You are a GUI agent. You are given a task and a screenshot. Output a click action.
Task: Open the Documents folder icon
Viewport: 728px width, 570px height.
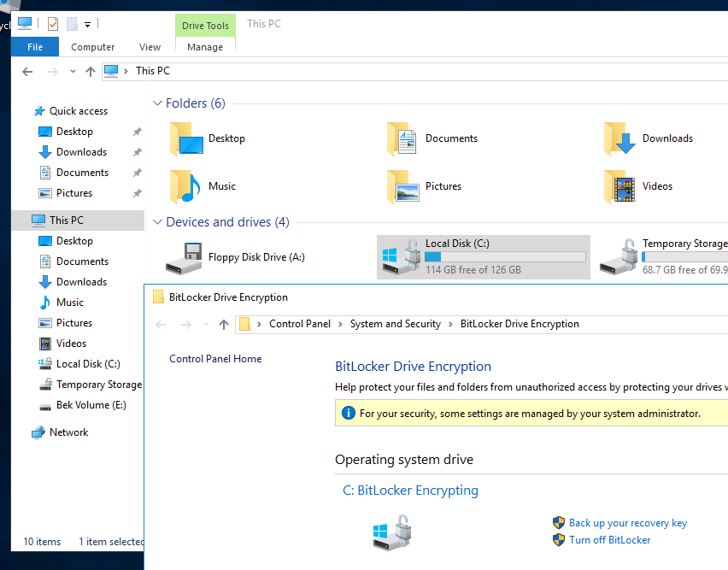[402, 138]
